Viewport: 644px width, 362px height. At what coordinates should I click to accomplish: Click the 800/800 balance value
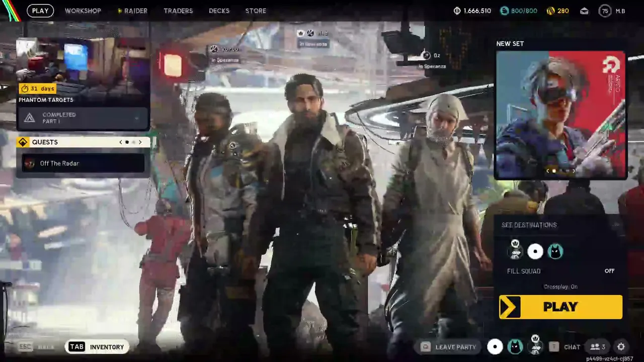pyautogui.click(x=524, y=11)
